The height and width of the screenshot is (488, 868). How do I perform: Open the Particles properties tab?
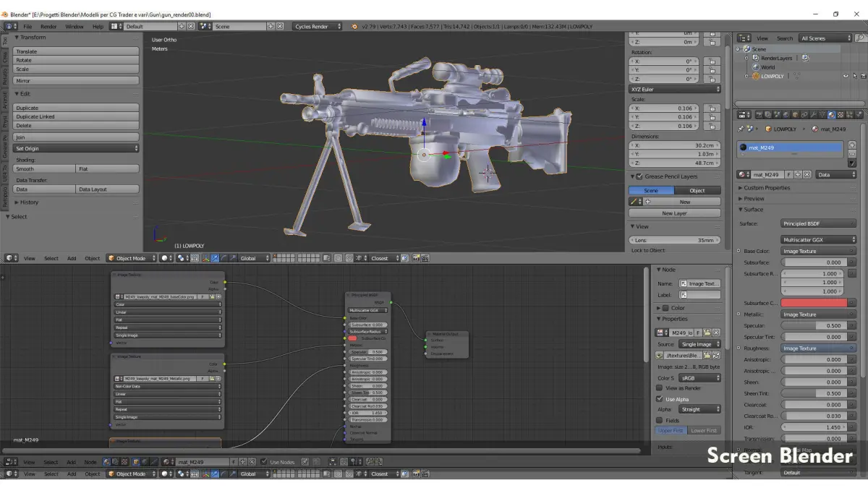coord(850,114)
